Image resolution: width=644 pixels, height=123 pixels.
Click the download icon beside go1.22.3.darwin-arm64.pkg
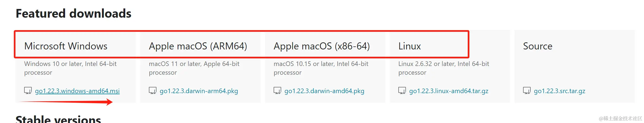coord(153,90)
